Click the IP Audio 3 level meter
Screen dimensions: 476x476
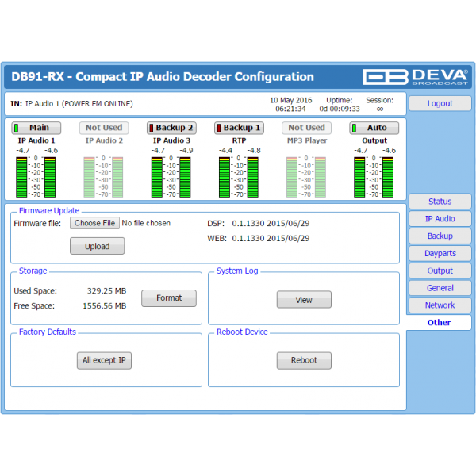(x=171, y=177)
